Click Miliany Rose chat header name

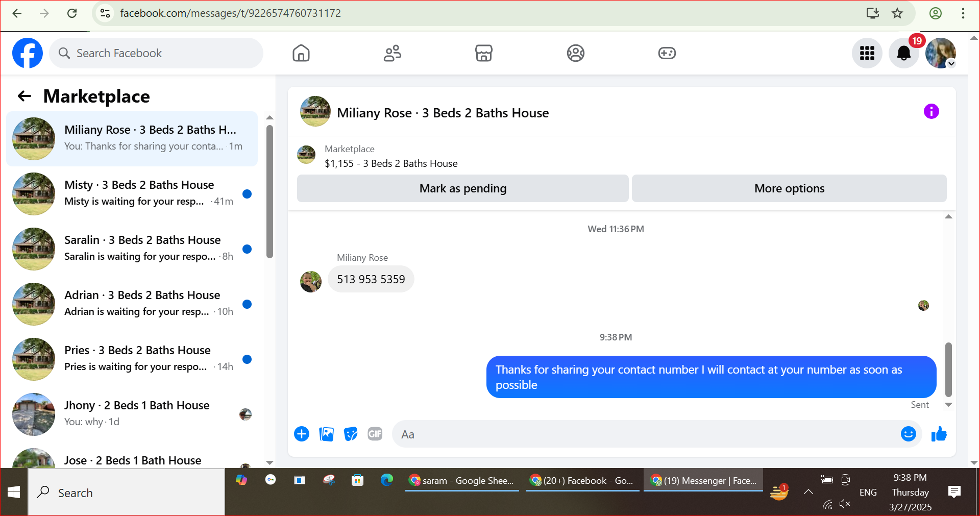tap(443, 113)
